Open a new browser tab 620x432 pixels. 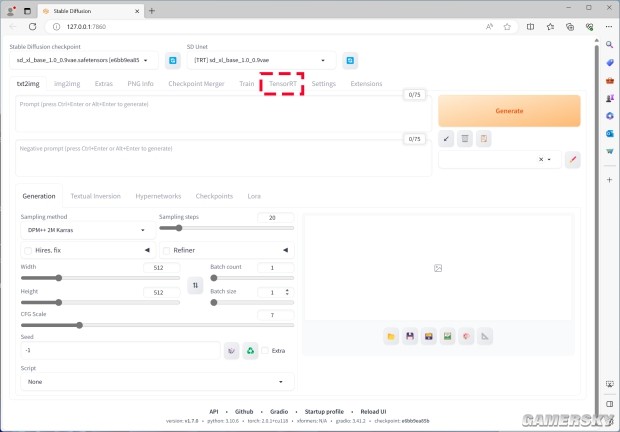pyautogui.click(x=152, y=11)
